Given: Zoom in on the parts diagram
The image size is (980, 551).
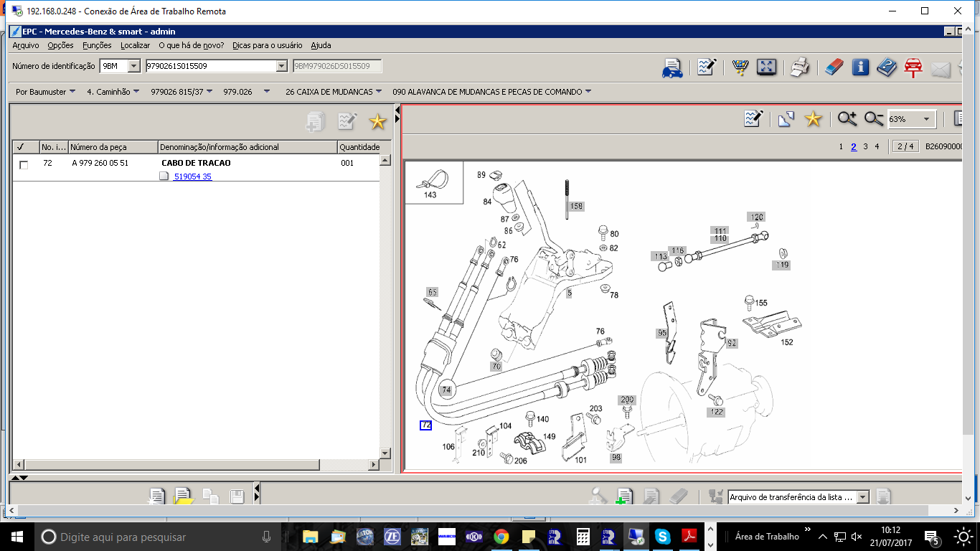Looking at the screenshot, I should pos(847,119).
